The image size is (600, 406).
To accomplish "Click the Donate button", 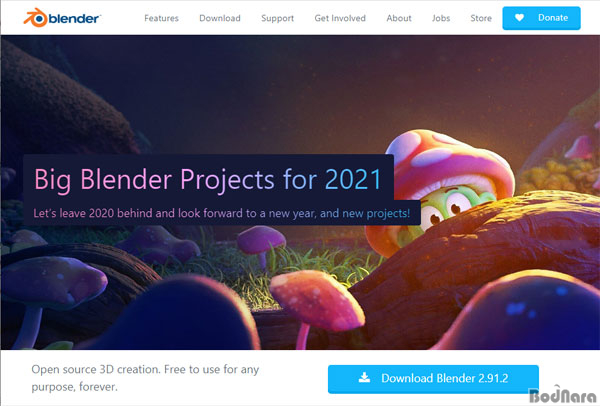I will coord(541,18).
